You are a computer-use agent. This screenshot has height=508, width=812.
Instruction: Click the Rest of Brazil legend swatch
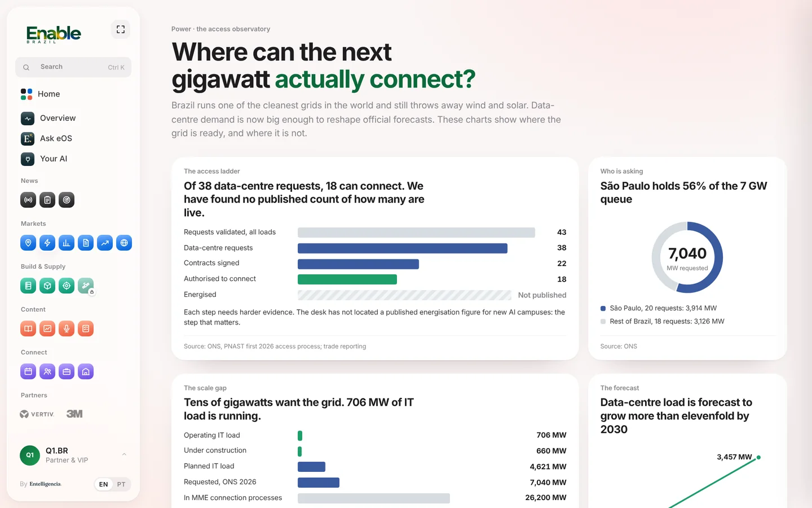(x=603, y=321)
